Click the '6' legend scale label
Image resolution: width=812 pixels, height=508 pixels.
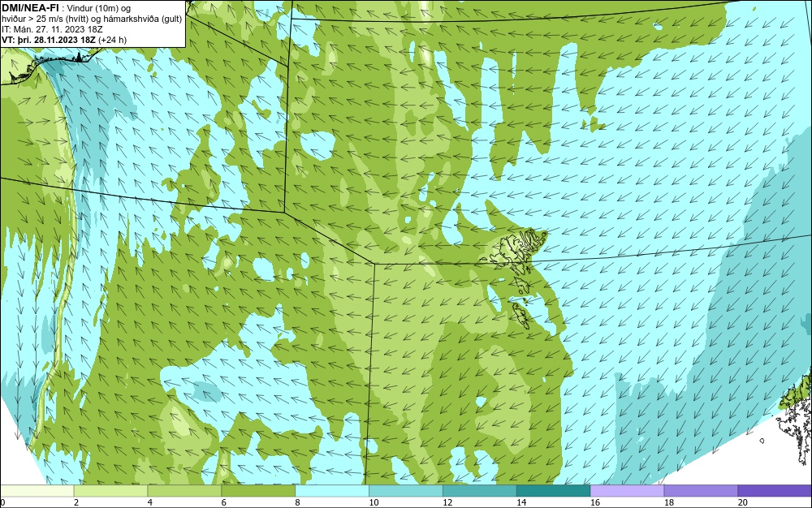[224, 502]
